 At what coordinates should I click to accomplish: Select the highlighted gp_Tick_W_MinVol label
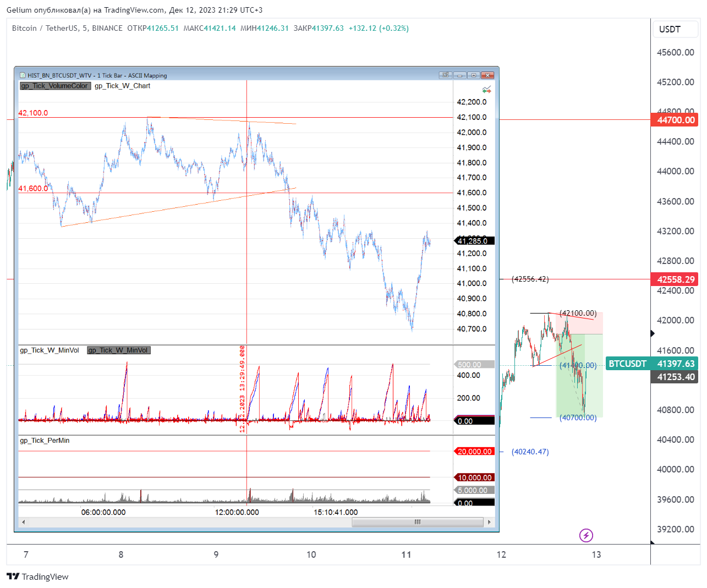[x=118, y=350]
